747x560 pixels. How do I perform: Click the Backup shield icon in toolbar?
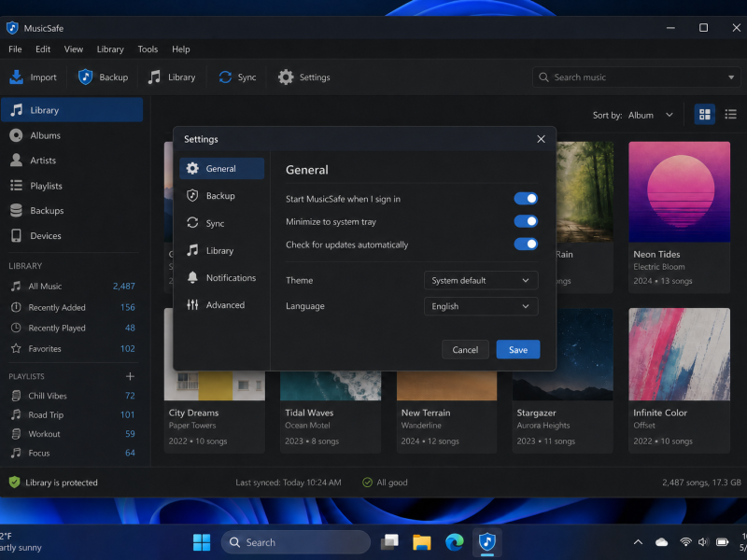click(x=85, y=77)
